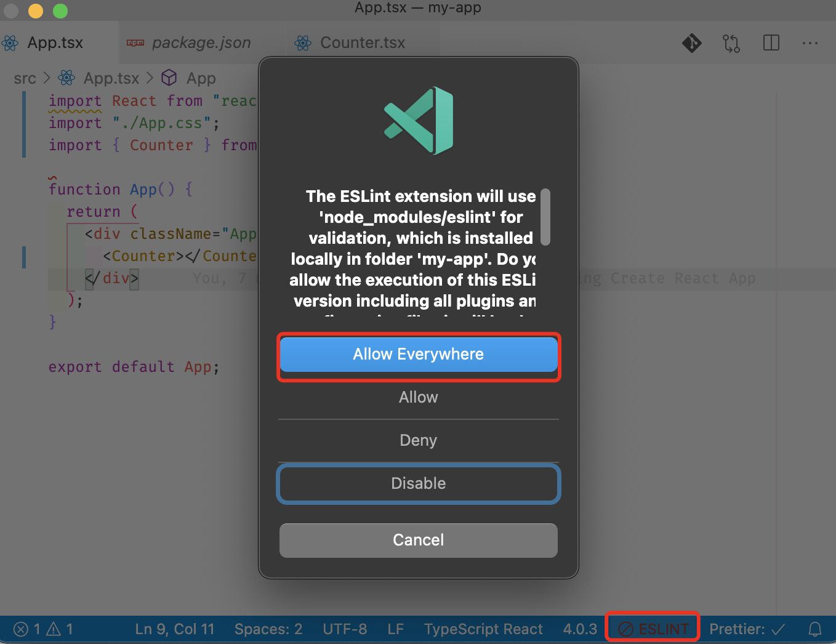This screenshot has height=644, width=836.
Task: Click the React icon on App.tsx tab
Action: pos(10,43)
